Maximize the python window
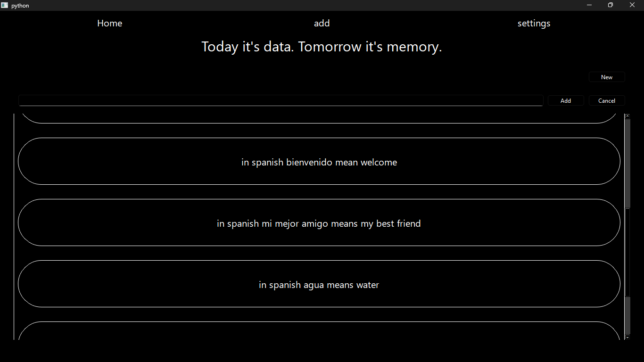This screenshot has height=362, width=644. (611, 5)
